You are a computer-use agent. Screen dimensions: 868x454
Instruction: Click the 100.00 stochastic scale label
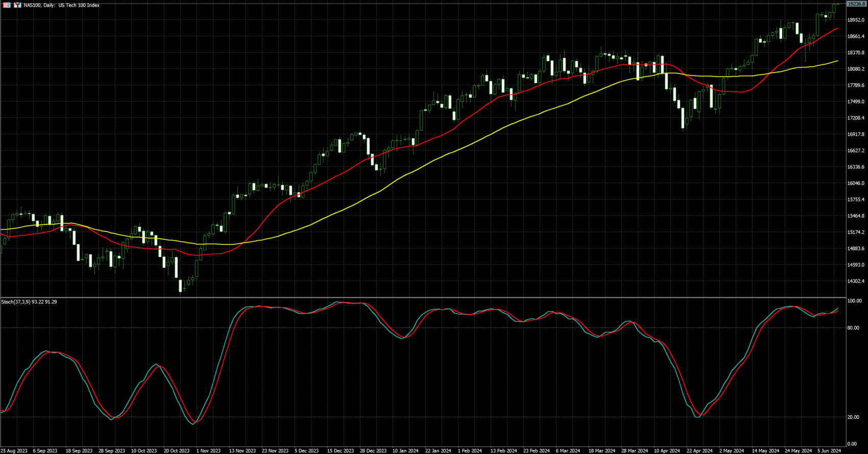click(854, 301)
